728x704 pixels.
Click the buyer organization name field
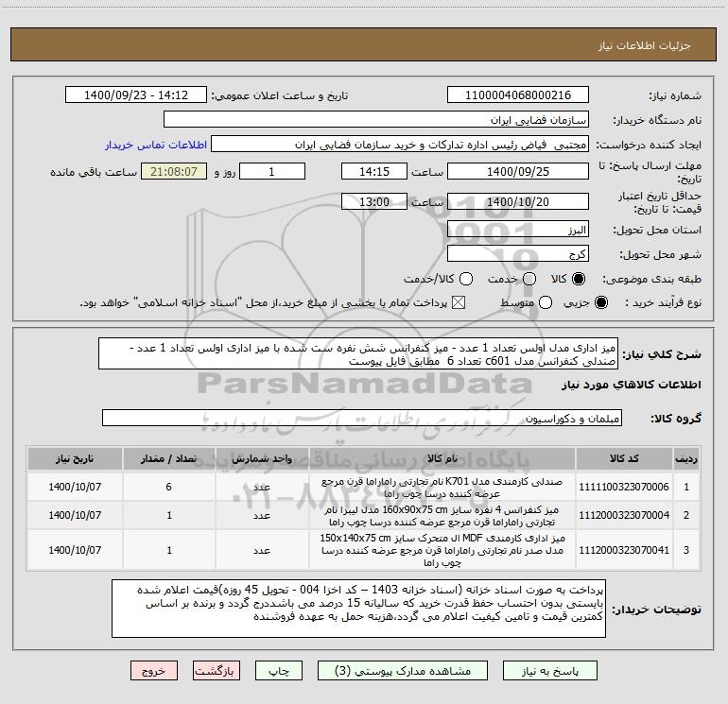tap(376, 119)
